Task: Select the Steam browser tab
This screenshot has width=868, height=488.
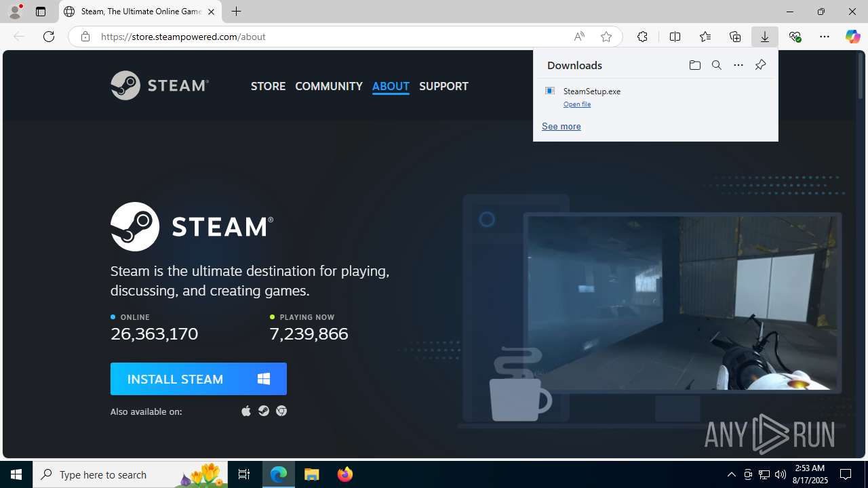Action: [140, 12]
